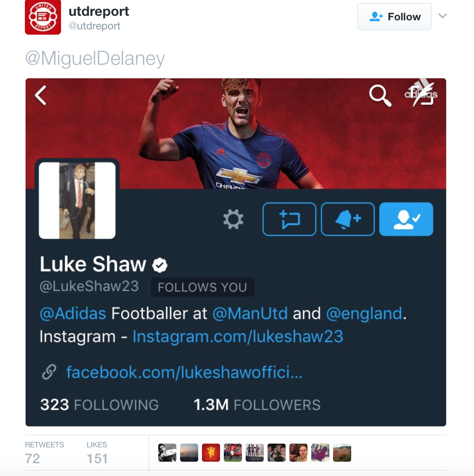Screen dimensions: 474x476
Task: Follow utdreport with the Follow button
Action: click(394, 17)
